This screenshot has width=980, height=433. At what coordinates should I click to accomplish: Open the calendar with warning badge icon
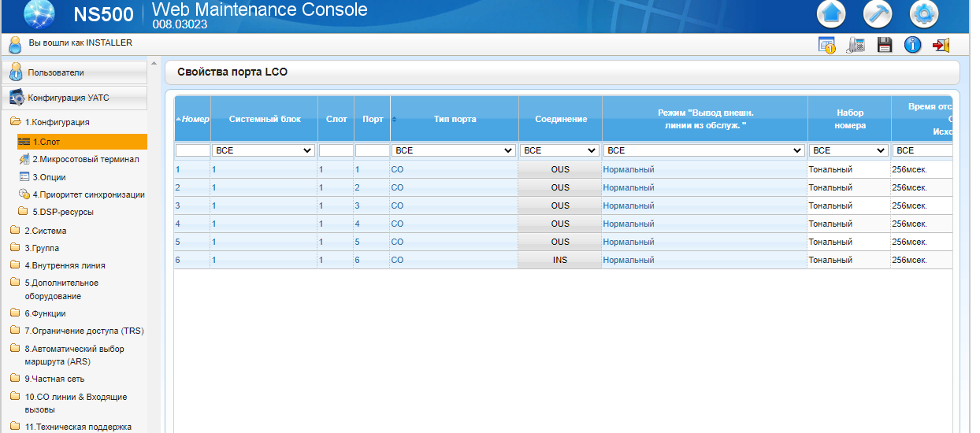(x=826, y=45)
